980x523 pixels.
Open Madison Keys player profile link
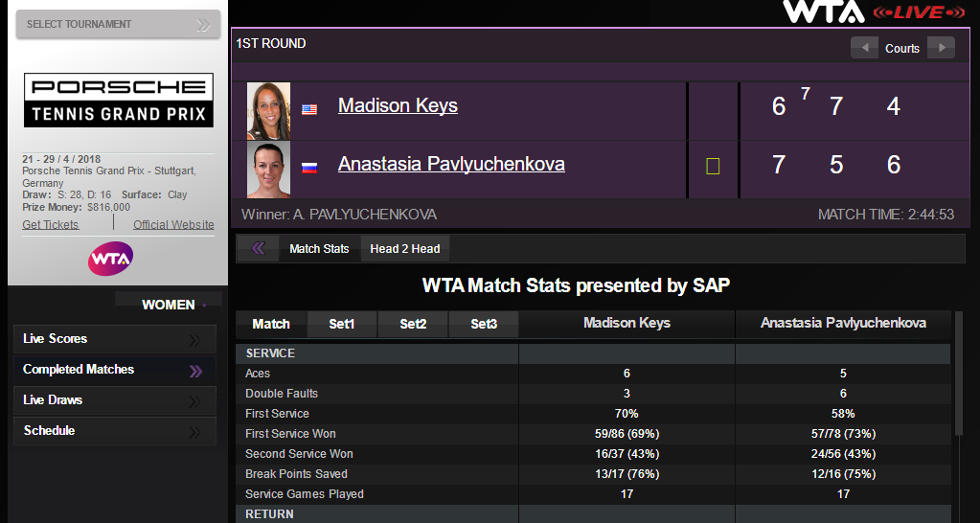[398, 106]
